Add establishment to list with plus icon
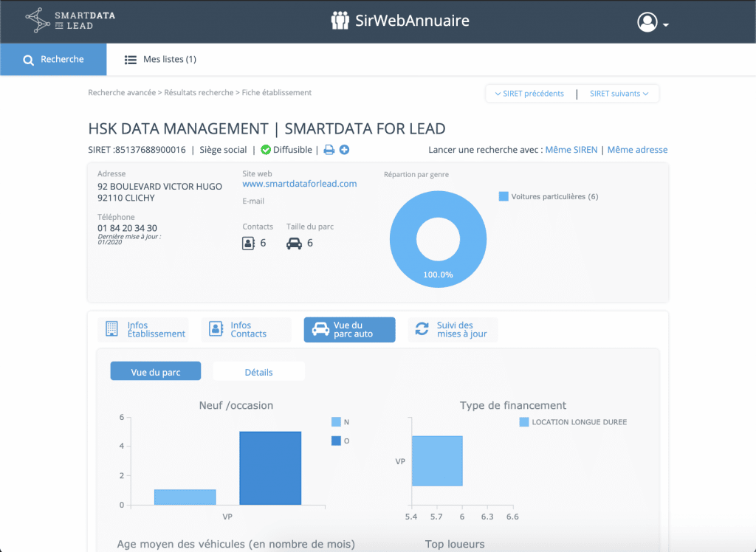 click(344, 150)
